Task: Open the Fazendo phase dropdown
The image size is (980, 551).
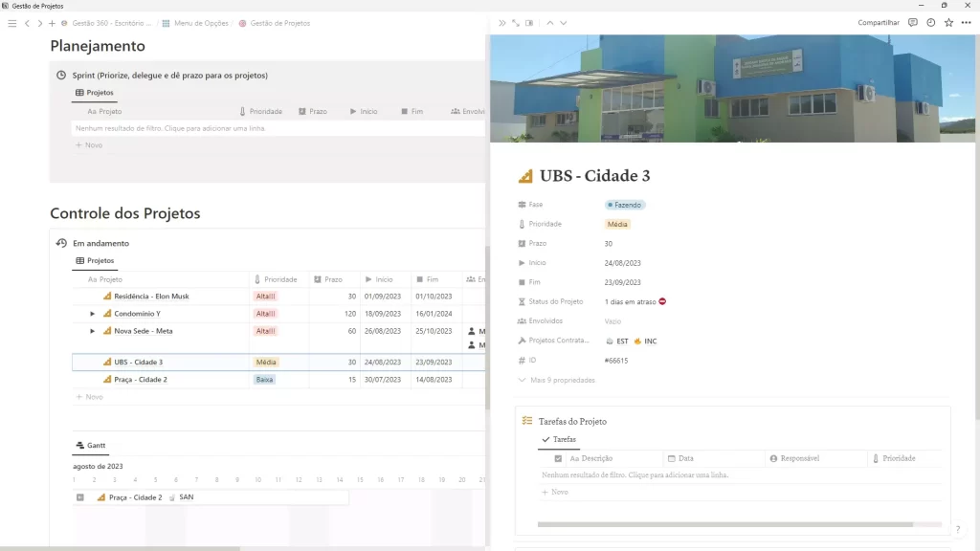Action: pyautogui.click(x=624, y=205)
